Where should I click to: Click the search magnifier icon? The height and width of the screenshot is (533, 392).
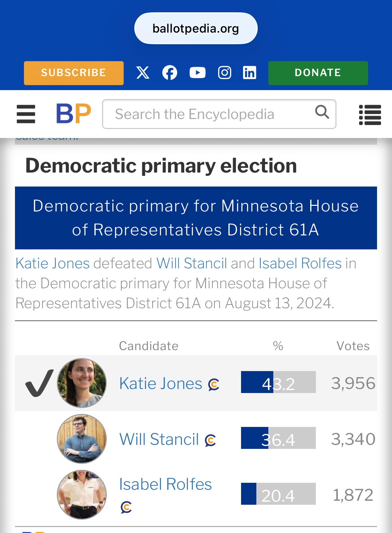tap(322, 112)
